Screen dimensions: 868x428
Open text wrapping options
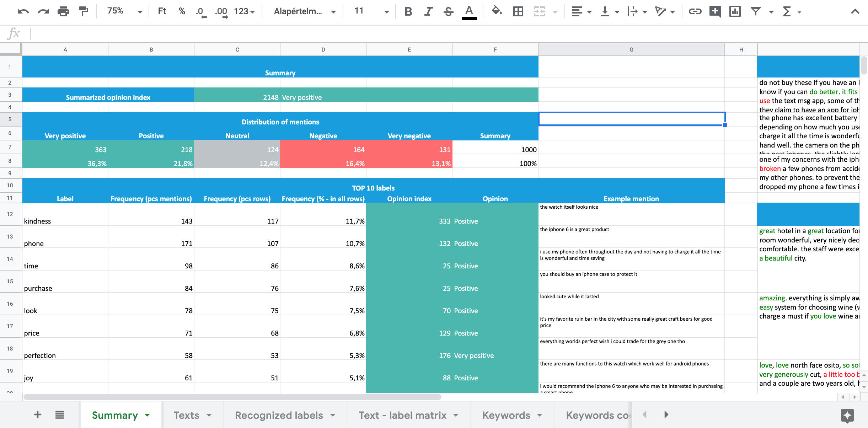click(637, 12)
